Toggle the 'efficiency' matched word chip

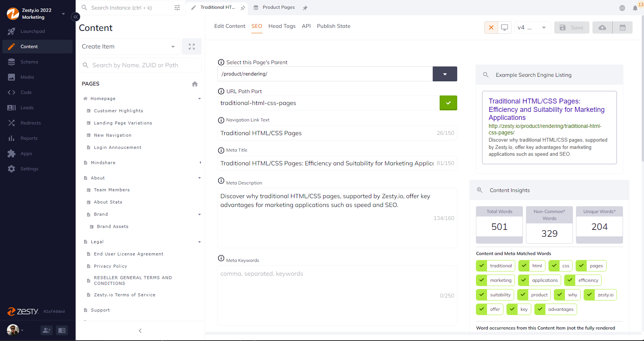[583, 280]
